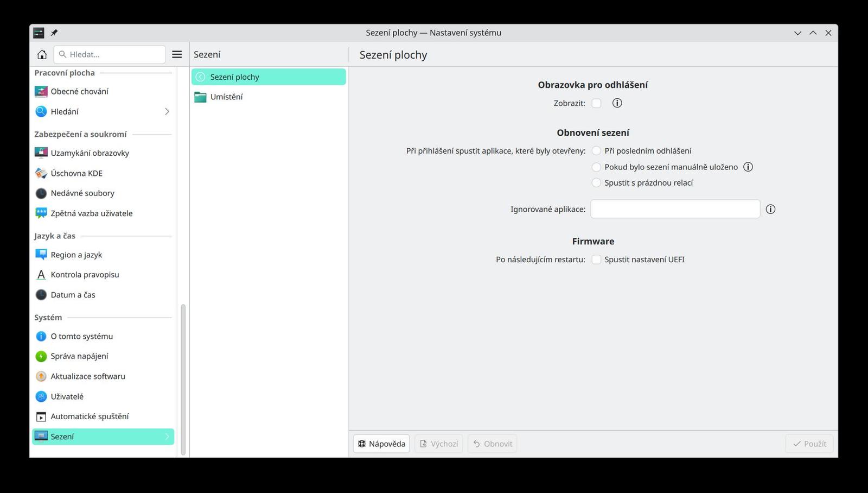Select the Spustit s prázdnou relací option
The height and width of the screenshot is (493, 868).
pos(596,182)
